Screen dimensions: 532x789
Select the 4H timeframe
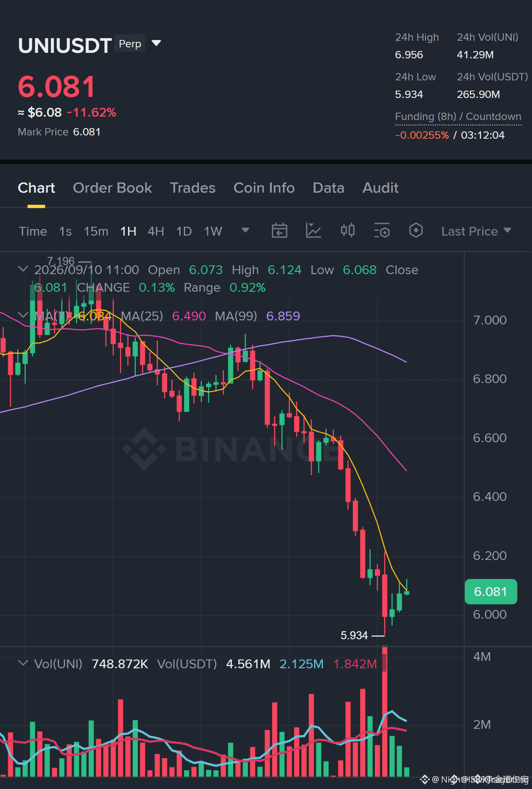coord(156,231)
